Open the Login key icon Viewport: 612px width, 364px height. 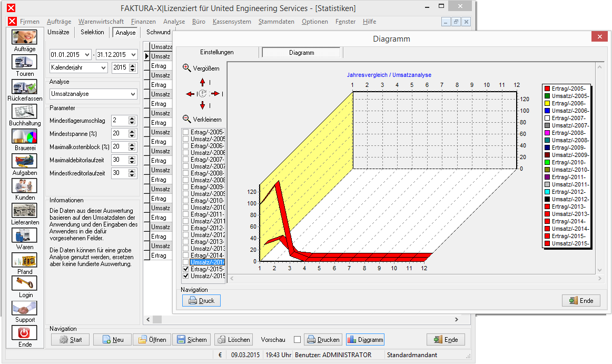(x=24, y=283)
